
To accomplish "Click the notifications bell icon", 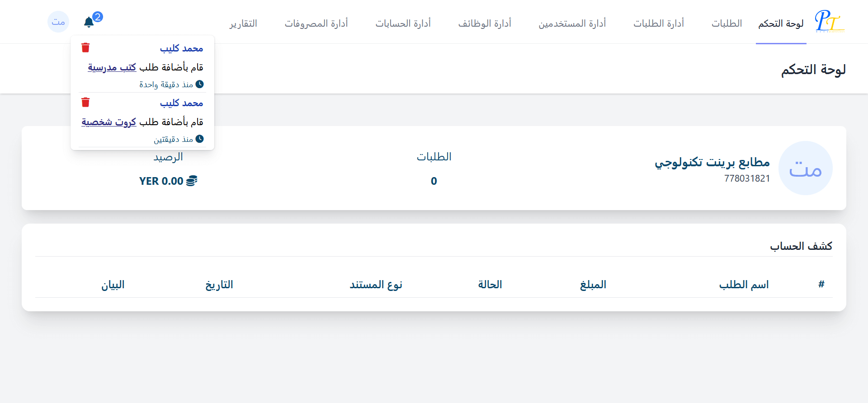I will click(89, 22).
